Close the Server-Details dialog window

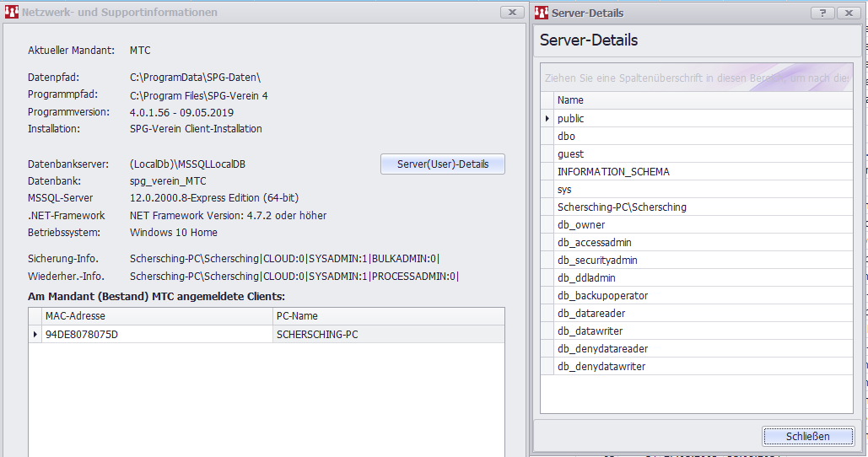(848, 13)
